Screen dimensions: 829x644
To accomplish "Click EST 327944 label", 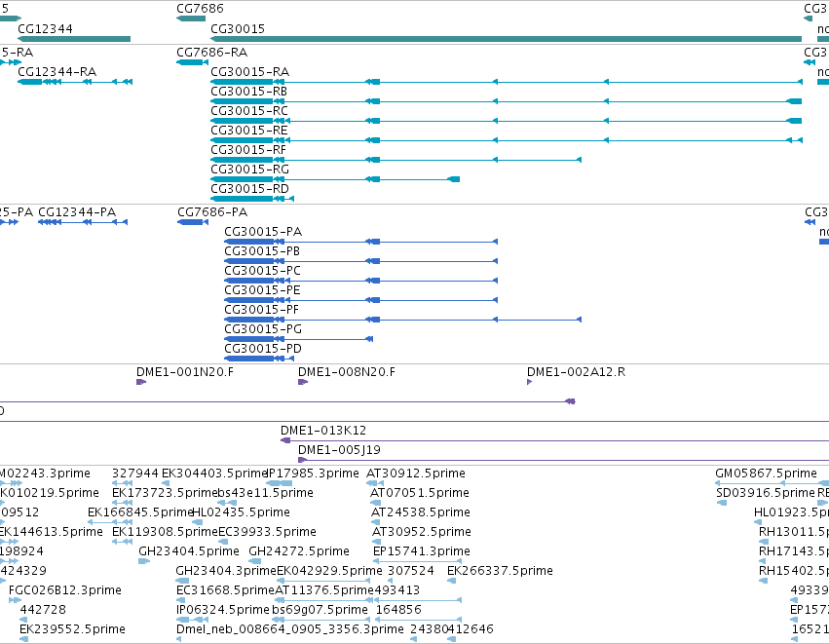I will (x=135, y=474).
